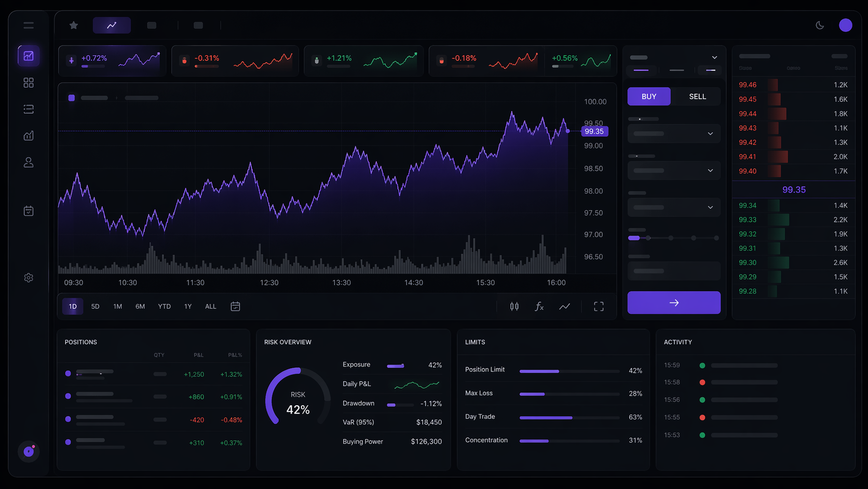Open the list view icon in the sidebar
This screenshot has height=489, width=868.
tap(29, 109)
